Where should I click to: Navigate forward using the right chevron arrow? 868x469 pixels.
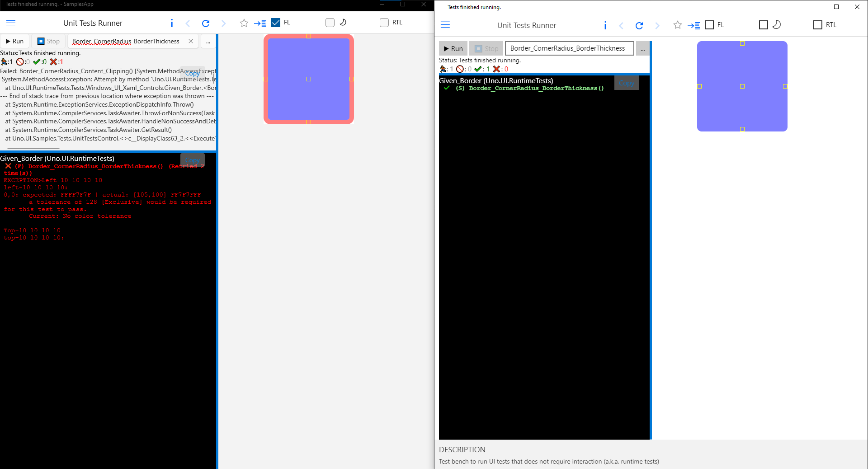tap(224, 23)
